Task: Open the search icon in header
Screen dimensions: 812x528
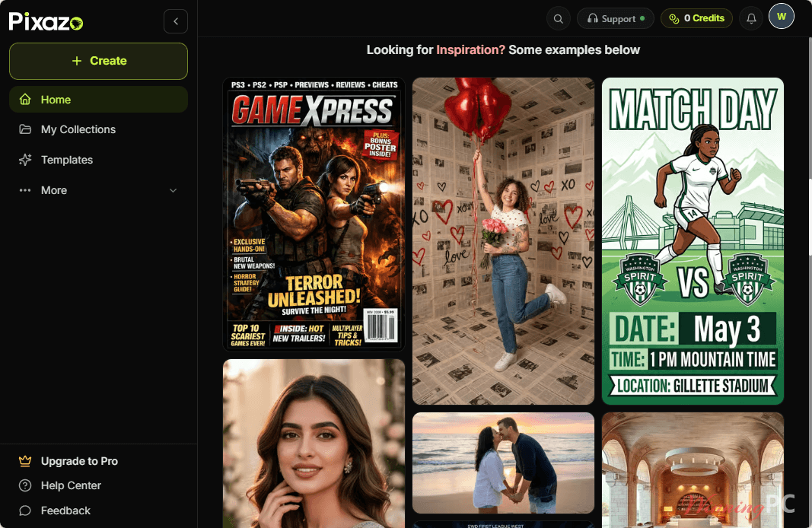Action: (x=559, y=18)
